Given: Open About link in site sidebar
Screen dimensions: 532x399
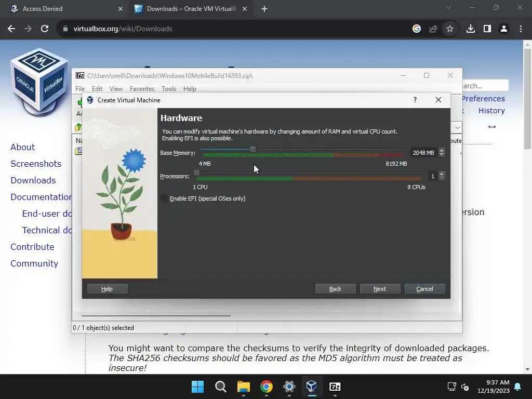Looking at the screenshot, I should click(22, 147).
